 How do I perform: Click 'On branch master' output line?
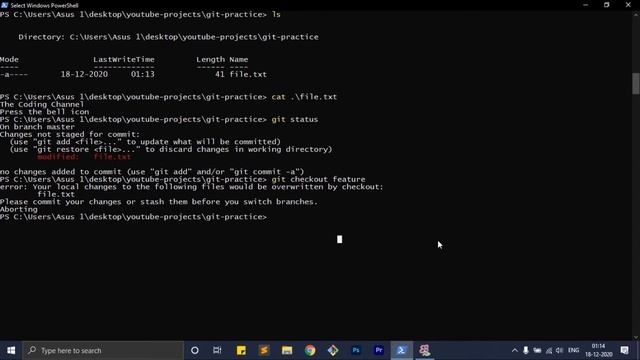[x=37, y=127]
